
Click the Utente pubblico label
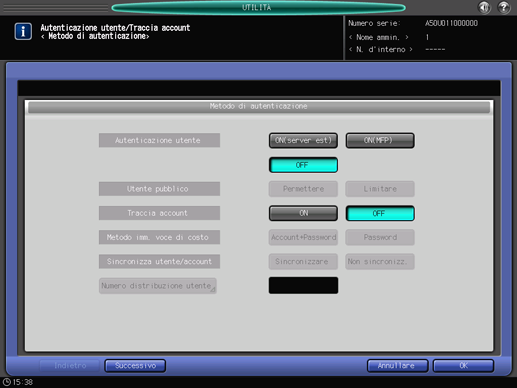pyautogui.click(x=159, y=189)
